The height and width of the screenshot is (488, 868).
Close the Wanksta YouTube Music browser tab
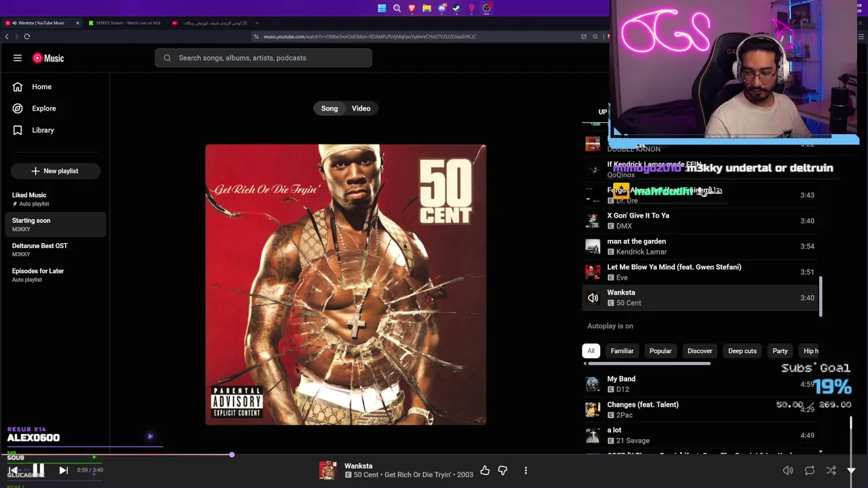pyautogui.click(x=77, y=23)
